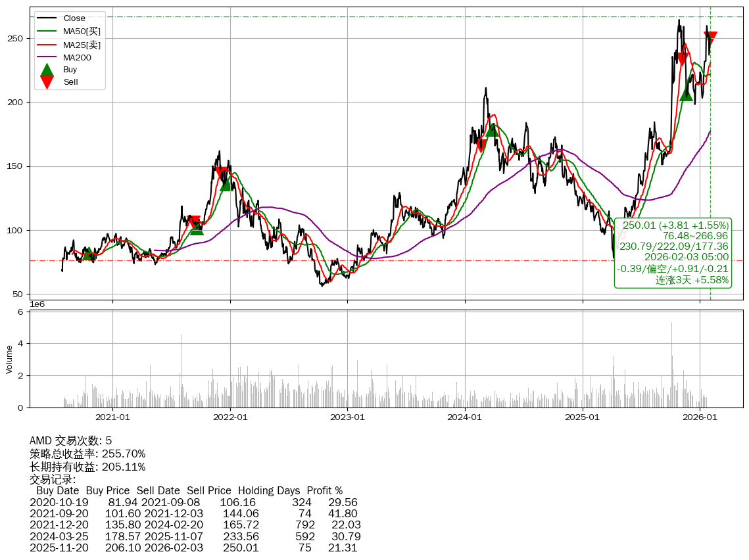Click the Sell marker near 2024-02 at 165
This screenshot has width=749, height=560.
point(481,145)
